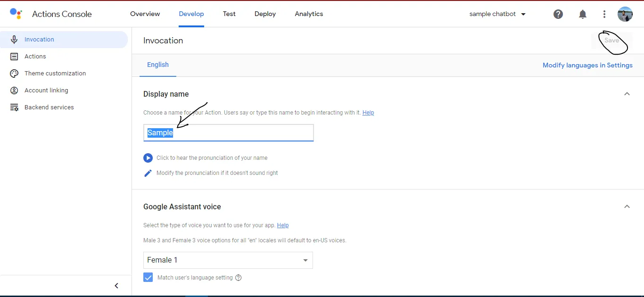Viewport: 644px width, 297px height.
Task: Click the help circle next to language setting
Action: 238,278
